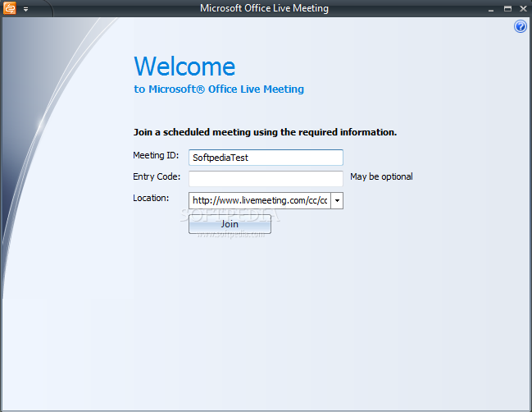Screen dimensions: 532x412
Task: Select "Join a scheduled meeting" instruction text
Action: tap(265, 132)
